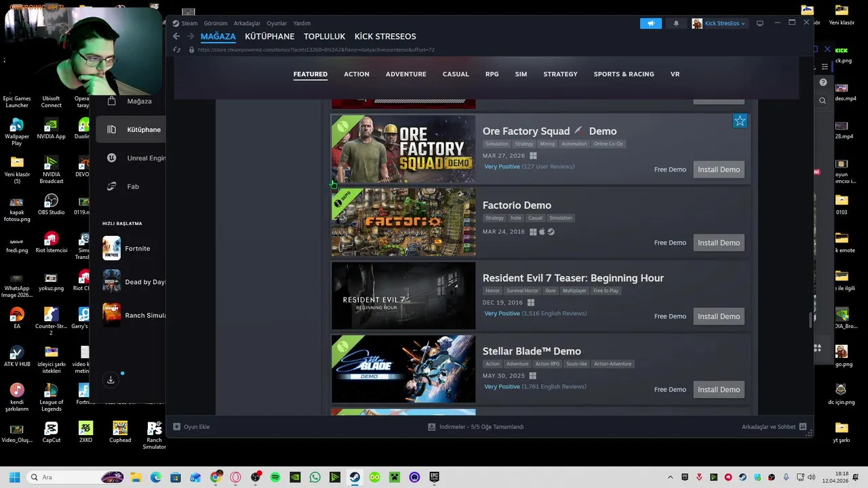Click the blue wishlist star on Ore Factory Squad

pos(740,121)
